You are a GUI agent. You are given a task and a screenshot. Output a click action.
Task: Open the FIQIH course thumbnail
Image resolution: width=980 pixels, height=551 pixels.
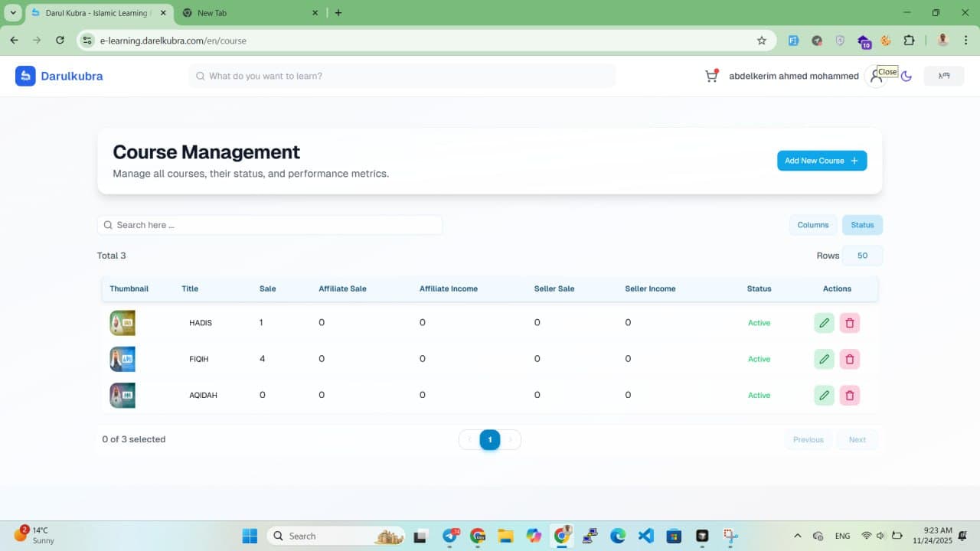point(122,359)
